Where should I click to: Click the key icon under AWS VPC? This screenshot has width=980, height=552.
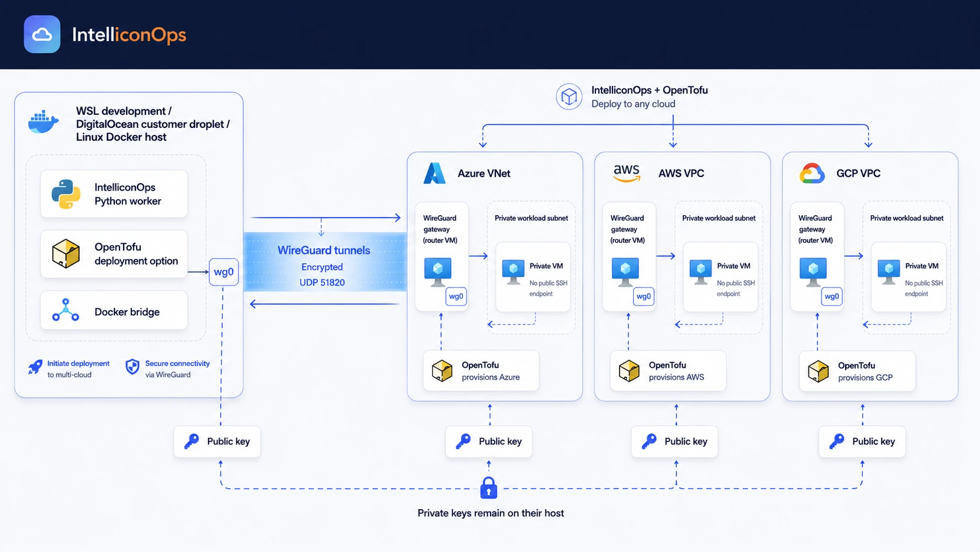(649, 441)
